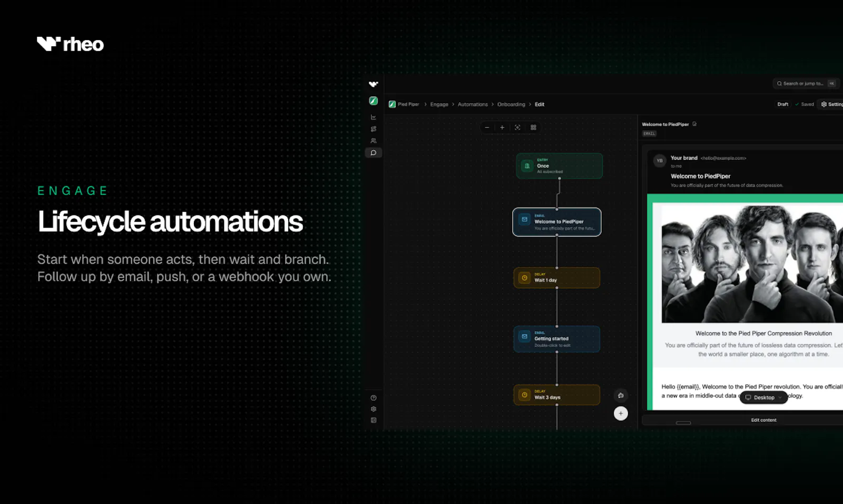Go to Engage in the breadcrumb

[439, 104]
